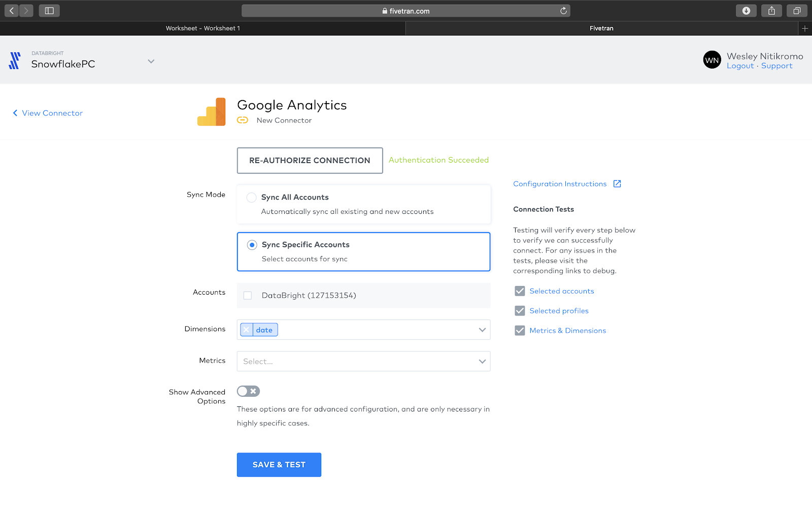812x508 pixels.
Task: Open the external link icon next to Configuration Instructions
Action: pos(617,184)
